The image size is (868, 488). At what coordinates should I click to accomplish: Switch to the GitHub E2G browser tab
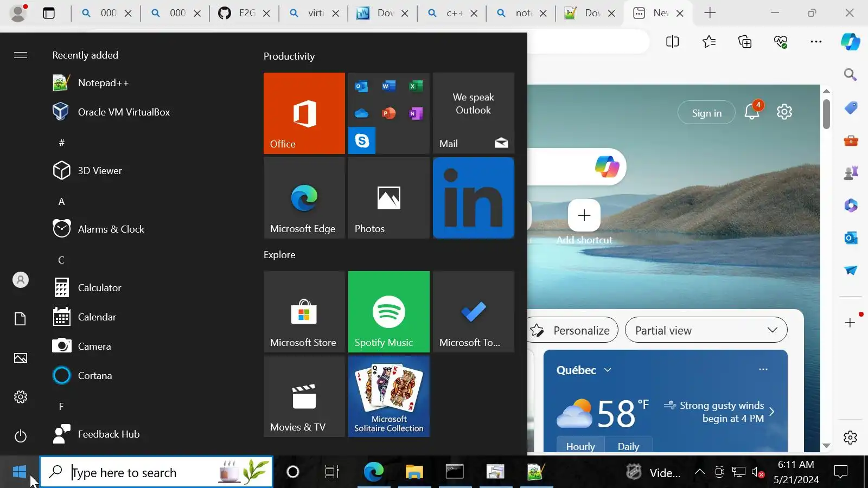244,13
